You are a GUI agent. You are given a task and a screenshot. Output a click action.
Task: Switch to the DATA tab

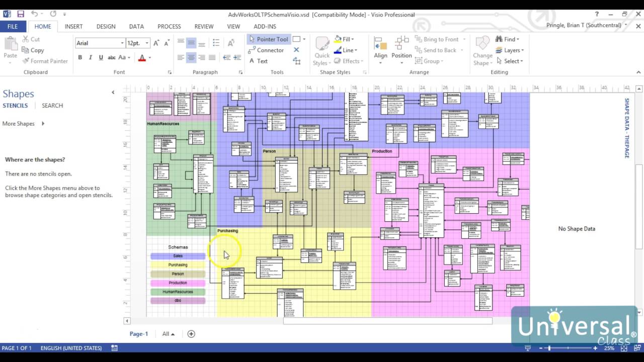coord(136,27)
